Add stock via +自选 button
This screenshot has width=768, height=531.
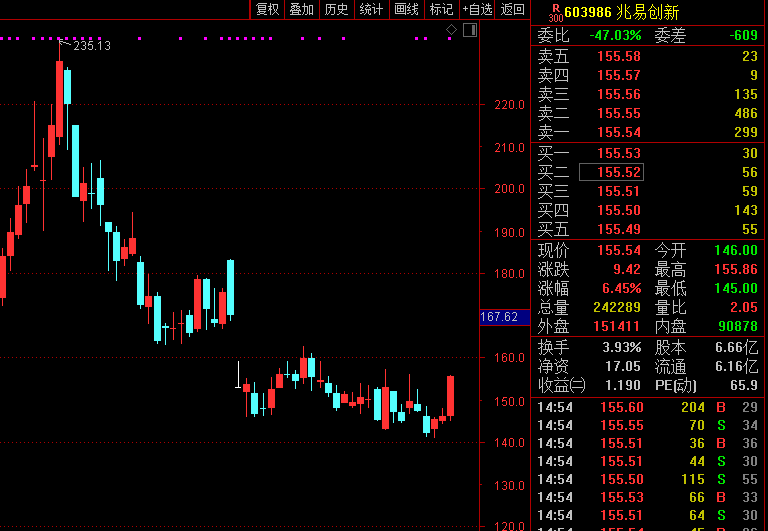pyautogui.click(x=477, y=10)
